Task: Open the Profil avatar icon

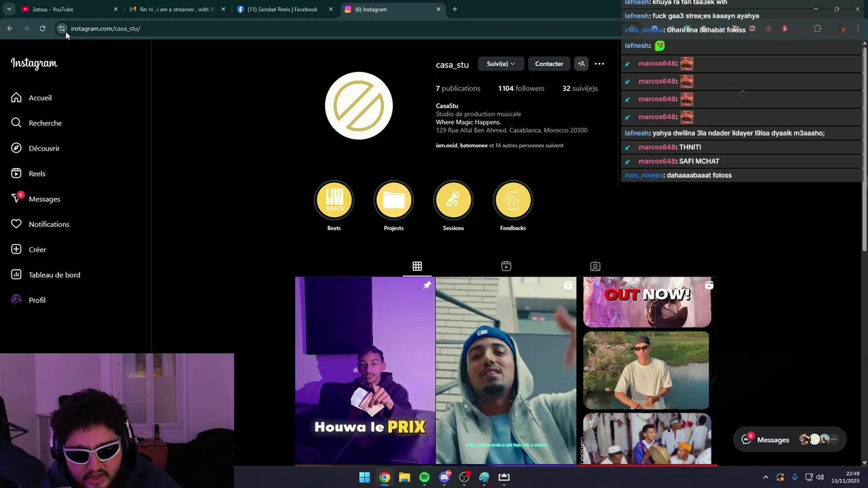Action: coord(16,300)
